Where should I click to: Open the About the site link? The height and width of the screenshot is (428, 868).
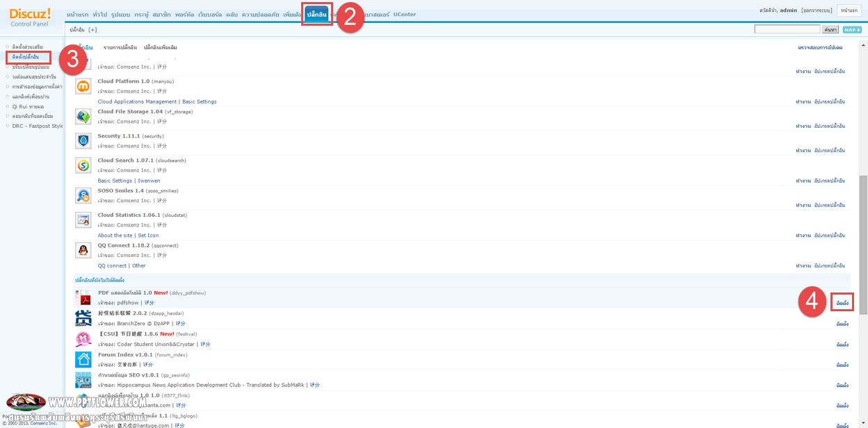pos(115,236)
